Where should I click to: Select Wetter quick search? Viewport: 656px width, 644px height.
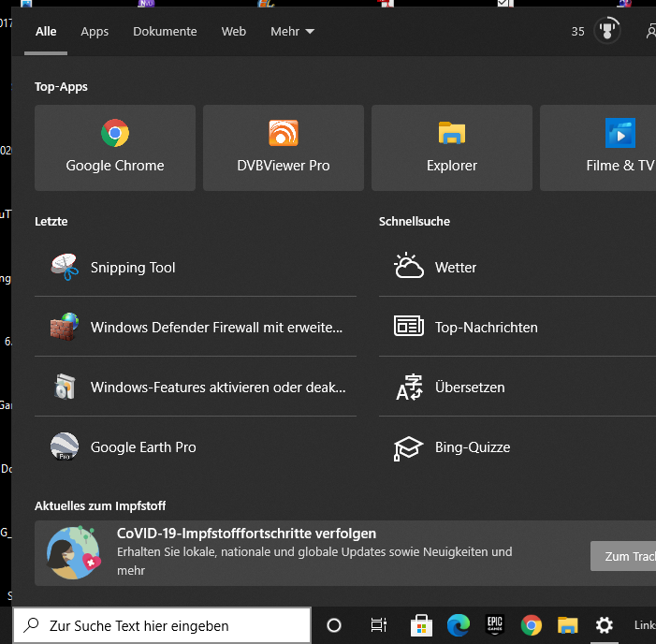coord(518,267)
